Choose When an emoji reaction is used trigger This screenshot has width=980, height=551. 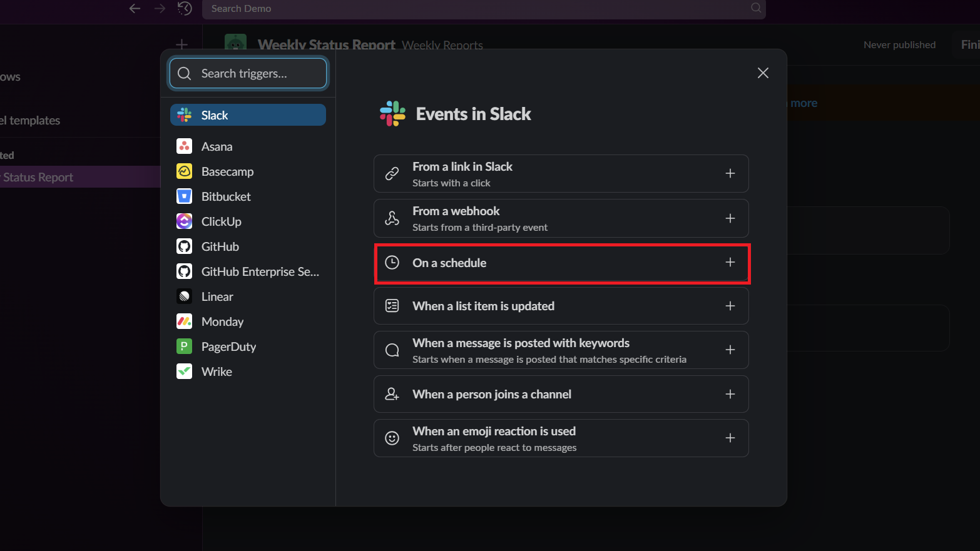(561, 438)
